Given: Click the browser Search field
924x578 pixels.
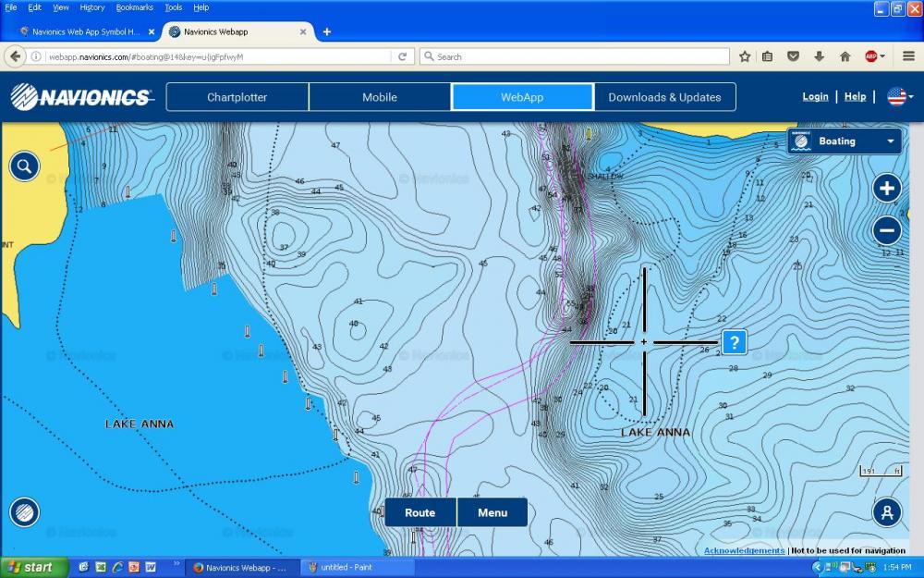Looking at the screenshot, I should pos(575,56).
